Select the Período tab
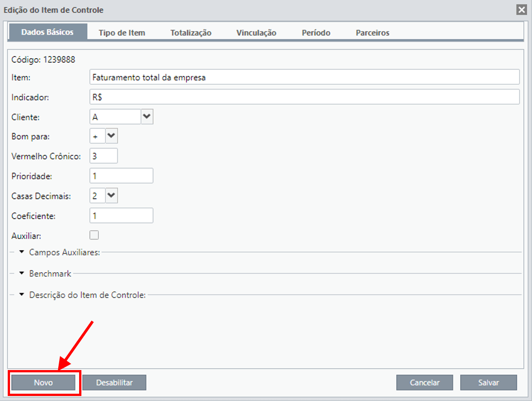The width and height of the screenshot is (532, 401). tap(316, 33)
